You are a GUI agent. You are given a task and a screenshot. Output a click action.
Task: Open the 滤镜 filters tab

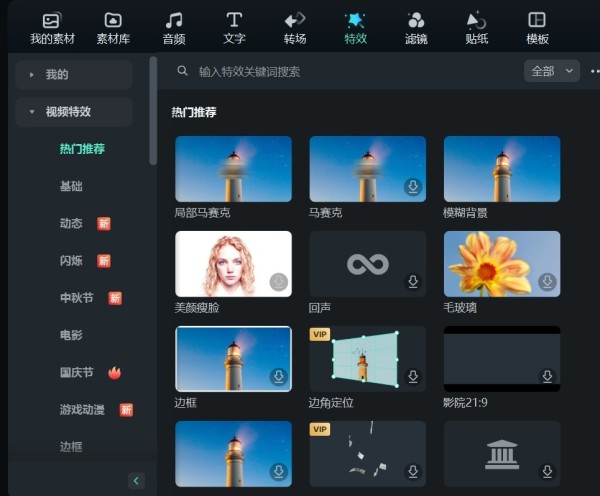416,29
